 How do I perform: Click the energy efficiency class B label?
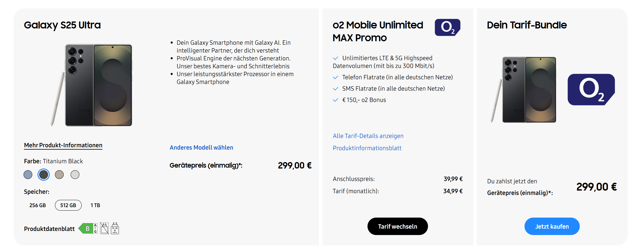(x=88, y=229)
